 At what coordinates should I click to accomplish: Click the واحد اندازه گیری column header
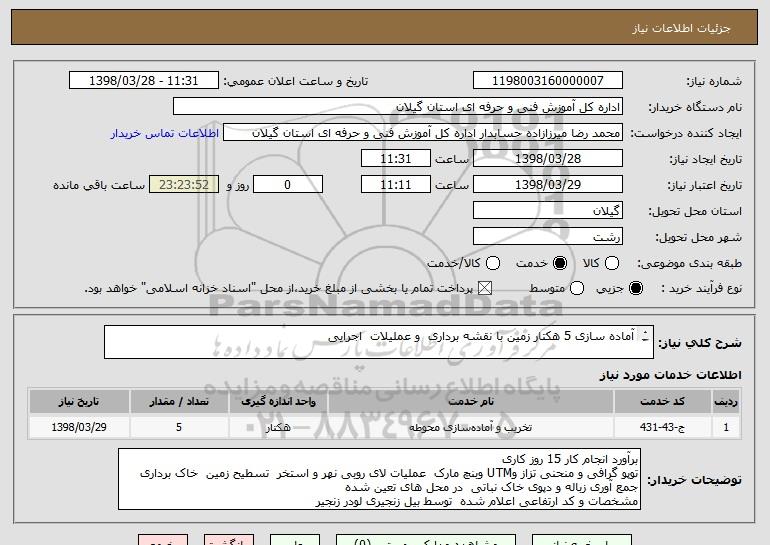click(x=278, y=402)
